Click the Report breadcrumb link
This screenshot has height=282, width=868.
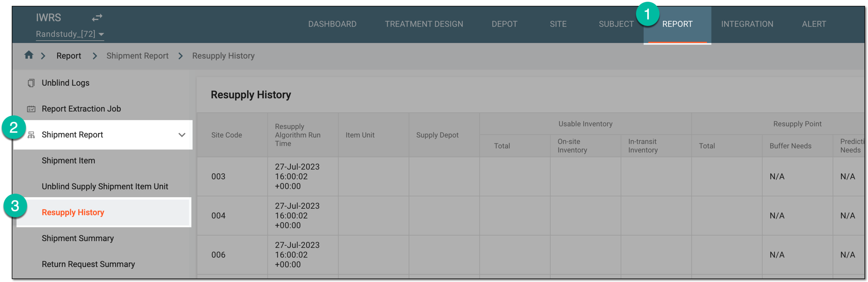[69, 56]
